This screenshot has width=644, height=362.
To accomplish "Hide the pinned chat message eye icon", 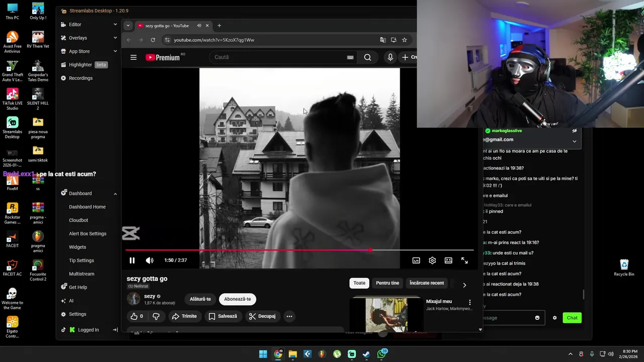I will pyautogui.click(x=574, y=131).
